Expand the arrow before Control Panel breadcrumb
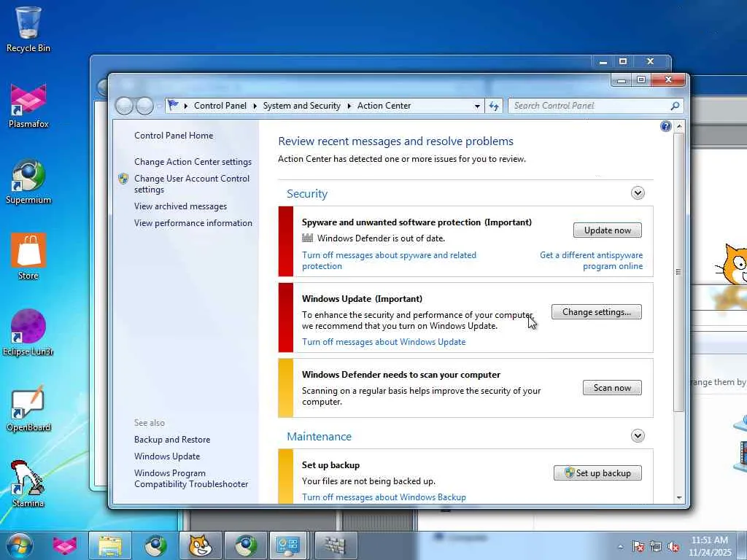 tap(186, 106)
